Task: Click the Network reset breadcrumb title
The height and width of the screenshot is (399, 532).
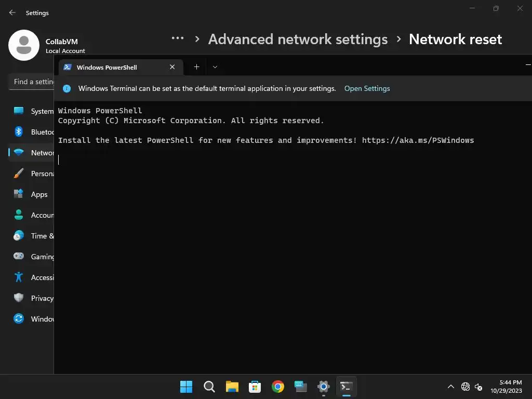Action: [x=455, y=39]
